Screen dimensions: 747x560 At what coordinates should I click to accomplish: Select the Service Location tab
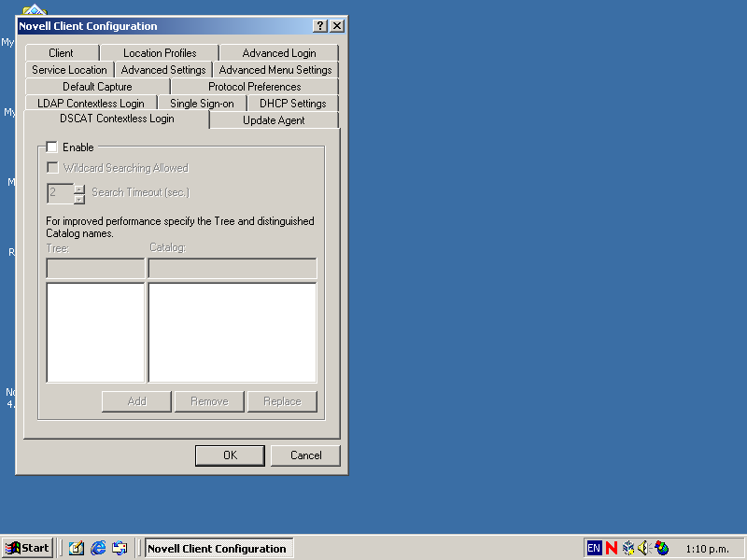click(69, 69)
